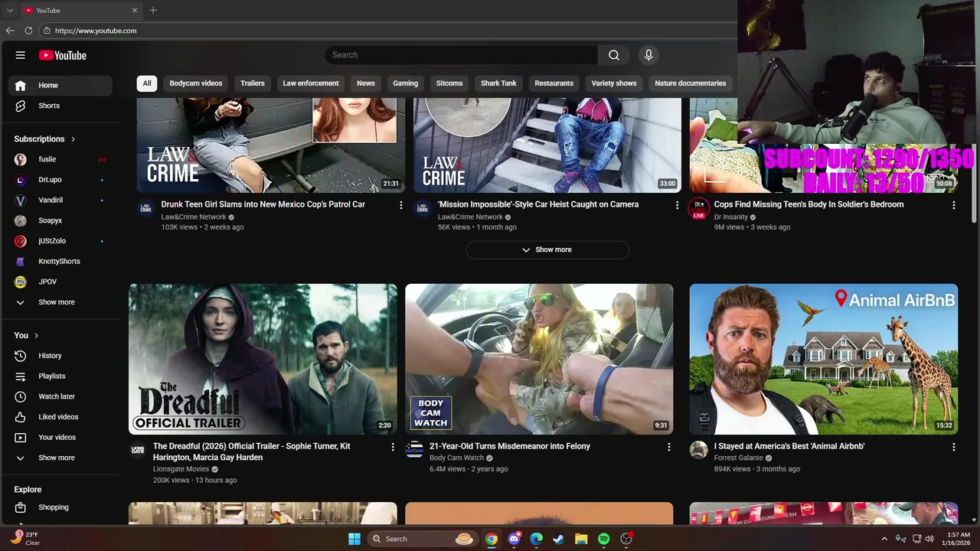This screenshot has width=980, height=551.
Task: Open more options for The Dreadful trailer
Action: [x=393, y=447]
